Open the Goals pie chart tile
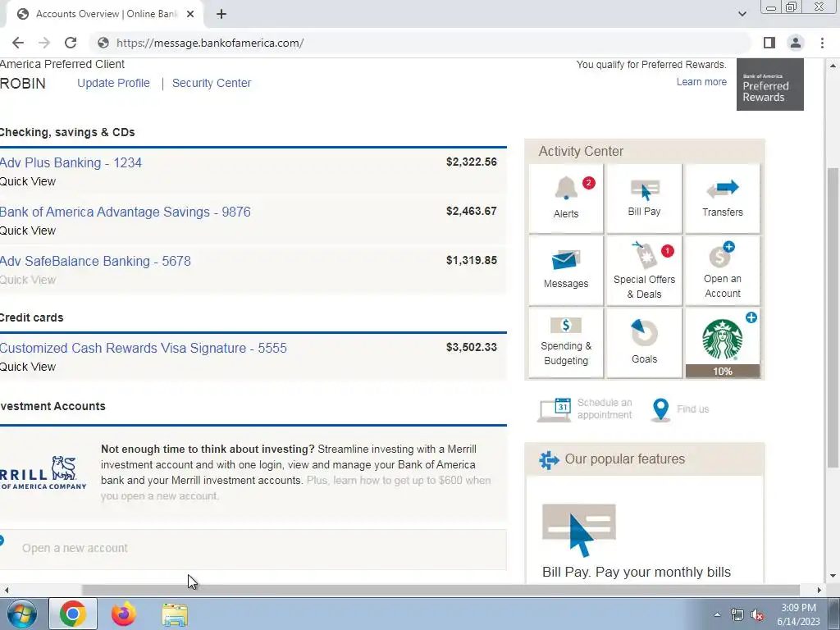The image size is (840, 630). pos(644,343)
